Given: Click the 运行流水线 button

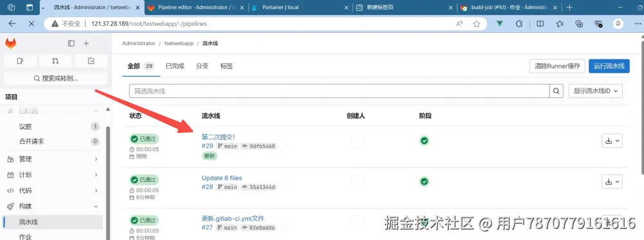Looking at the screenshot, I should [x=609, y=66].
